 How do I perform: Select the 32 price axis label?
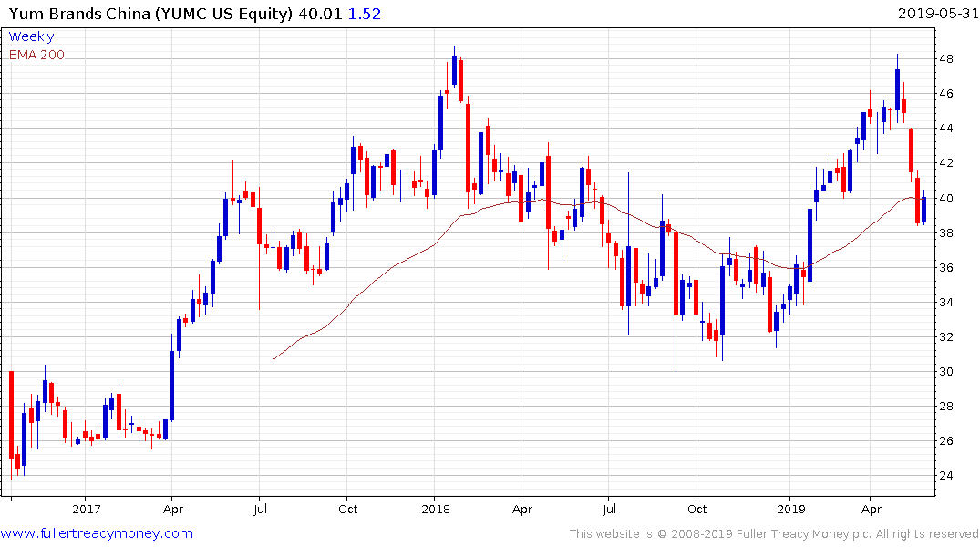945,337
